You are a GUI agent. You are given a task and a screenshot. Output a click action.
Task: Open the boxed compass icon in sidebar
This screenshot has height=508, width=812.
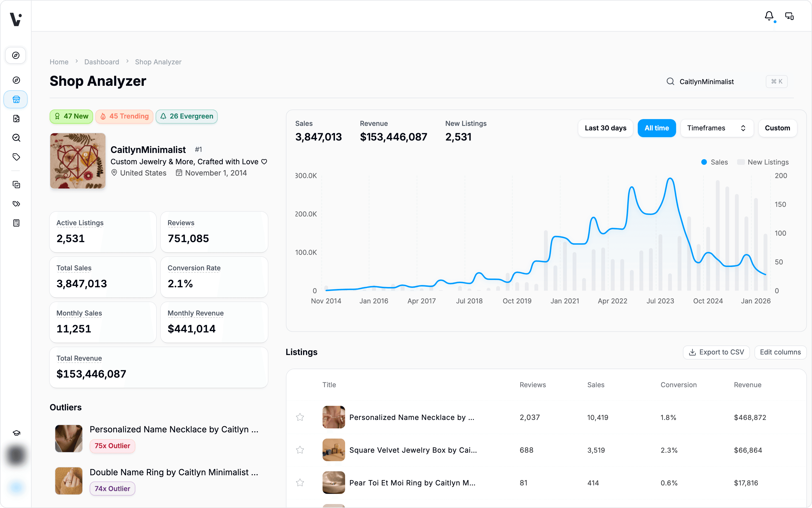16,55
